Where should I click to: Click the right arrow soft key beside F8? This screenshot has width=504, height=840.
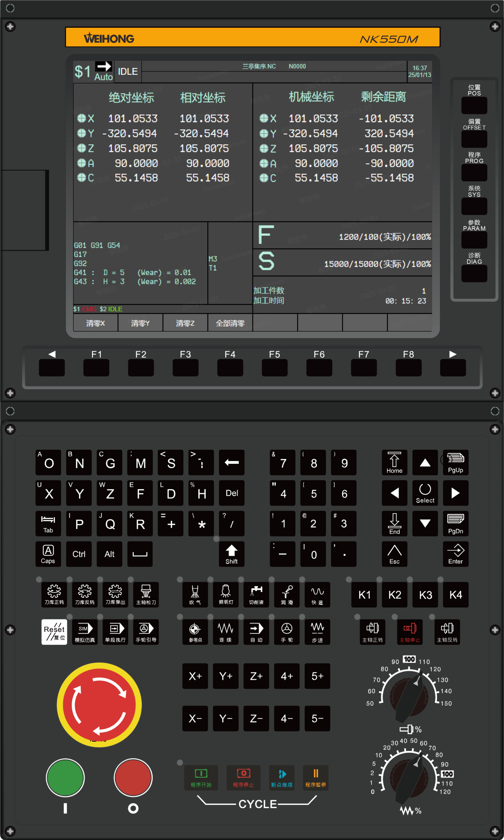pos(453,368)
